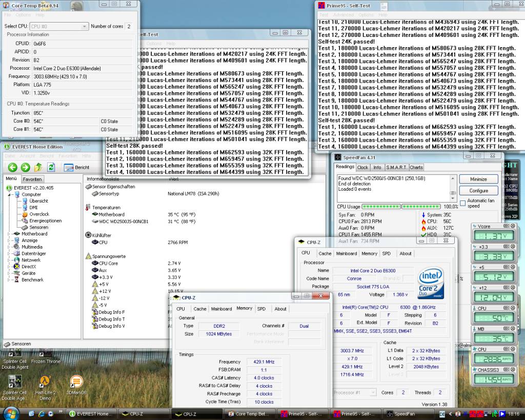Close the Vcore voltage gadget

[513, 226]
